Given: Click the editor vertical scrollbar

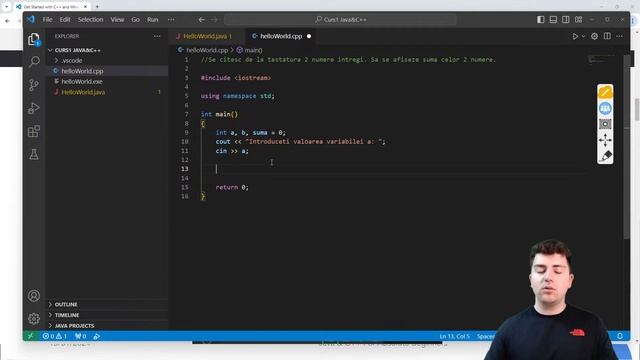Looking at the screenshot, I should pos(627,147).
